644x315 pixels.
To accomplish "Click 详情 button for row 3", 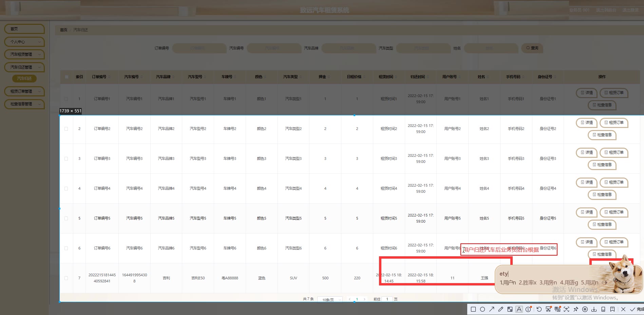I will [587, 153].
